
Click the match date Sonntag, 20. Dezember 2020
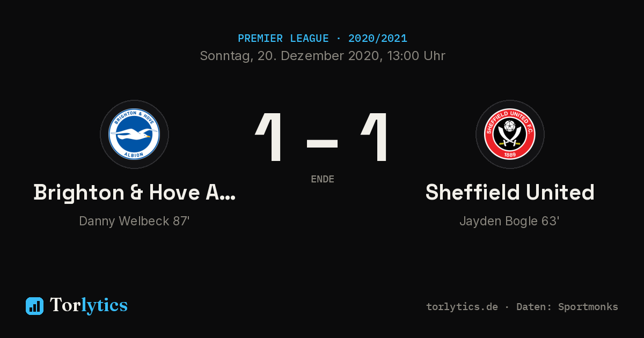click(290, 56)
